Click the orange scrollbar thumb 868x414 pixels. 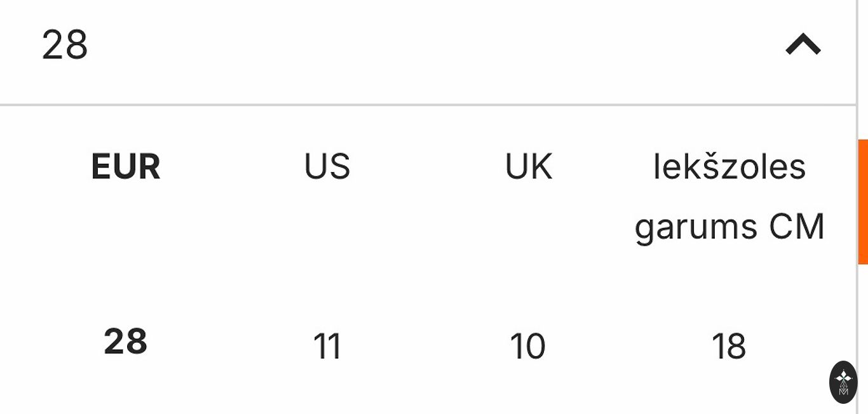click(x=863, y=202)
